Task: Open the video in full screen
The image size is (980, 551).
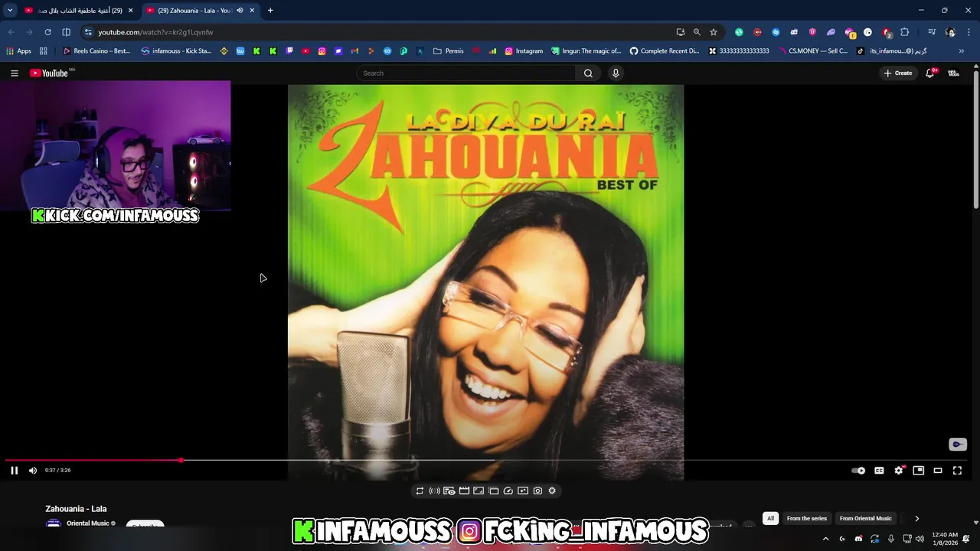Action: [x=957, y=471]
